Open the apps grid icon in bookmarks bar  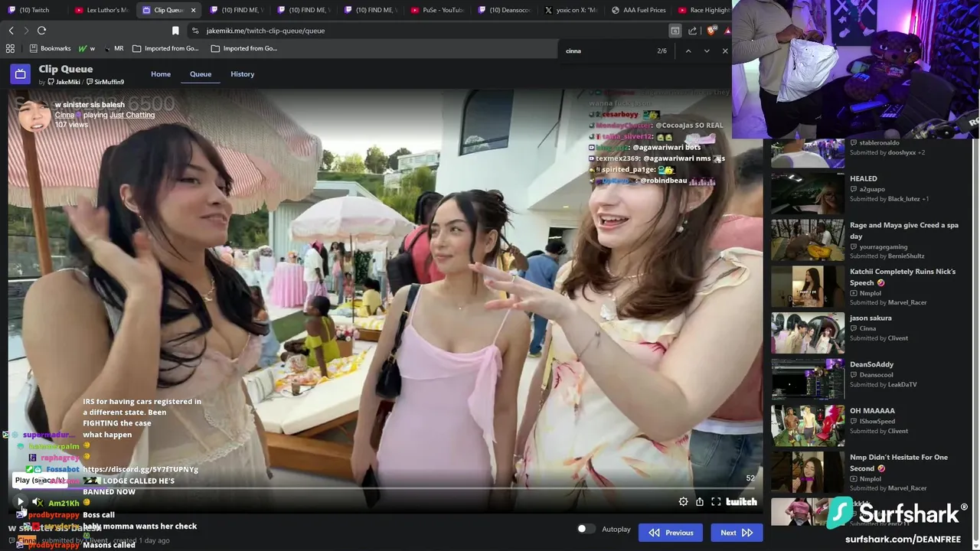(x=10, y=48)
